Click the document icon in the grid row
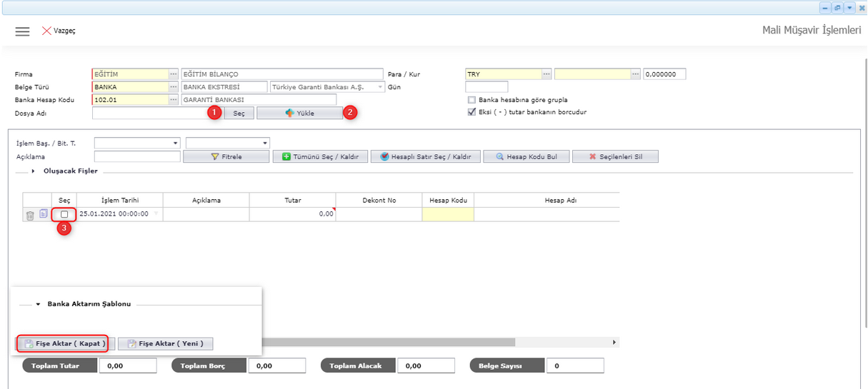This screenshot has height=389, width=868. coord(43,214)
